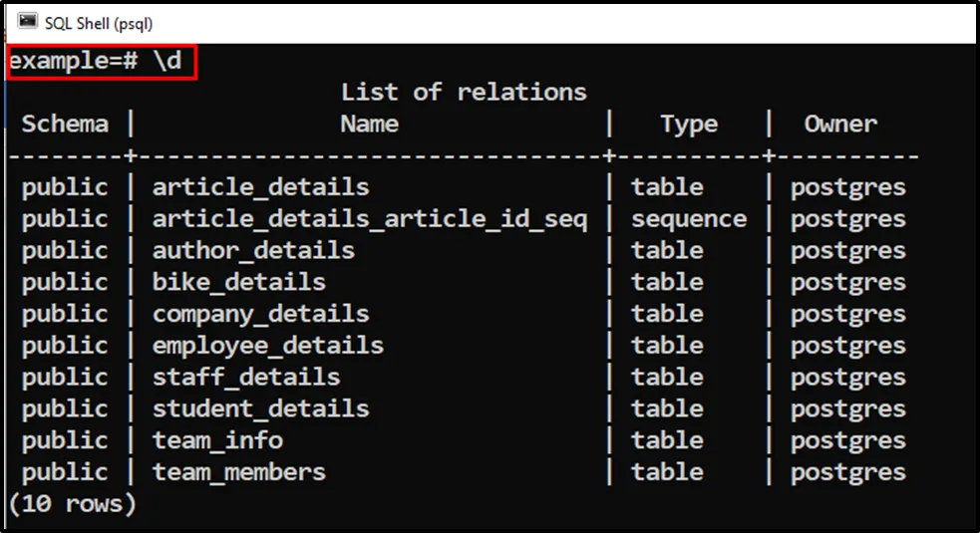Click the bike_details table name

(238, 282)
